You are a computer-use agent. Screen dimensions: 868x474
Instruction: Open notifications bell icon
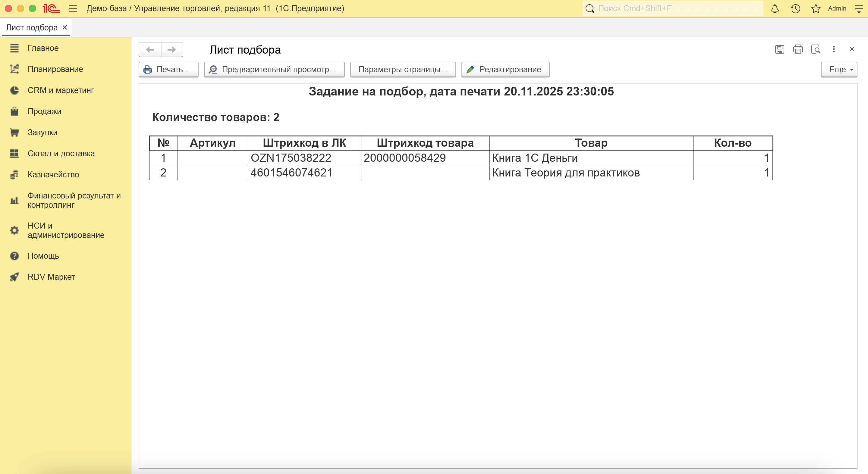775,9
